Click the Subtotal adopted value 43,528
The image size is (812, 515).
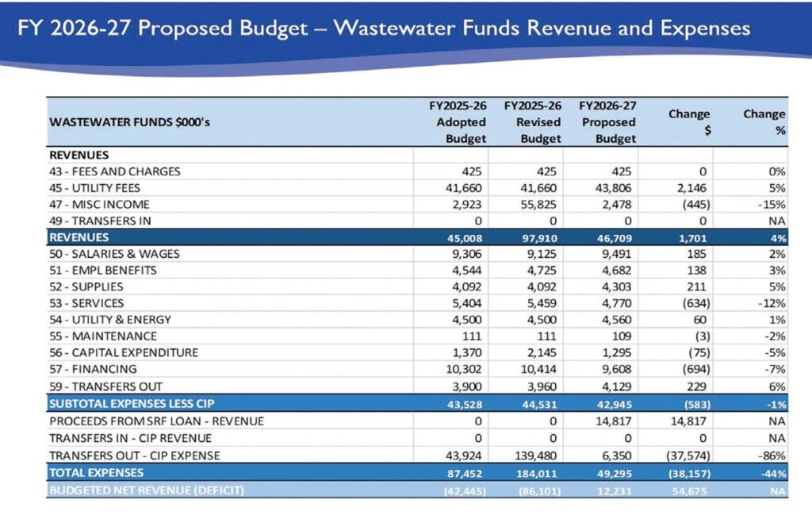(x=465, y=405)
